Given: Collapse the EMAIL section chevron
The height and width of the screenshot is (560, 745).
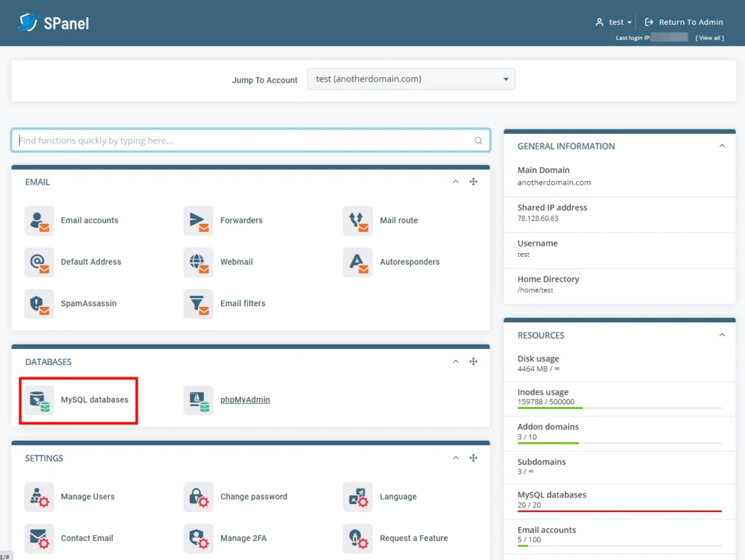Looking at the screenshot, I should coord(455,182).
